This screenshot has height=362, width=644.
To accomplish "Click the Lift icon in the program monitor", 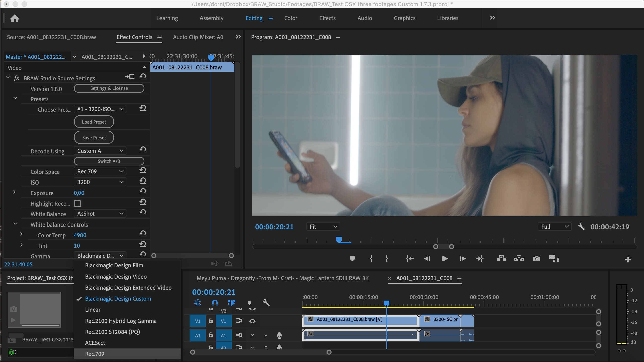I will pos(501,259).
